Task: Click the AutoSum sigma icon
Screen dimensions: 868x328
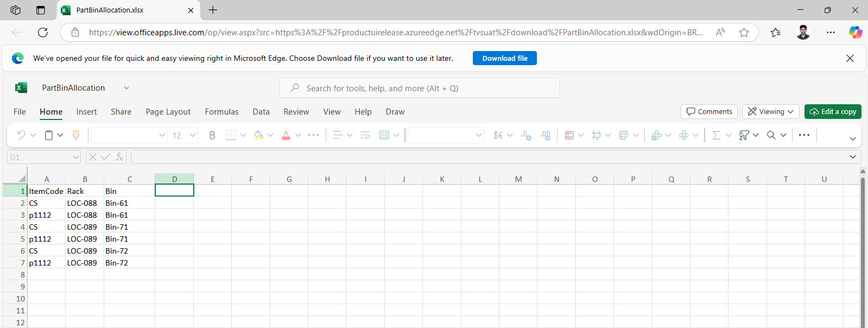Action: (x=717, y=135)
